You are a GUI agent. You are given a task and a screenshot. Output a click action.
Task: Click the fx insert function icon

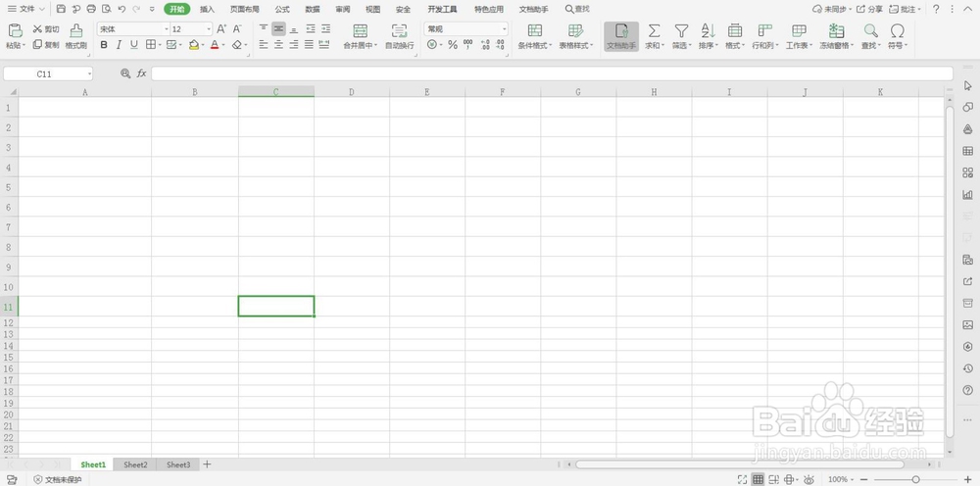coord(142,73)
